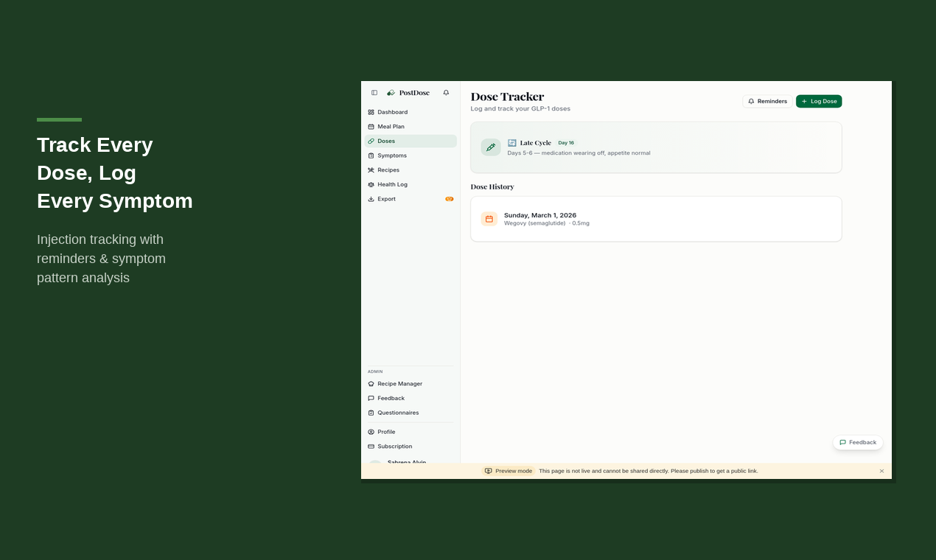Screen dimensions: 936x560
Task: Click the sidebar Feedback speech bubble icon
Action: pos(371,399)
